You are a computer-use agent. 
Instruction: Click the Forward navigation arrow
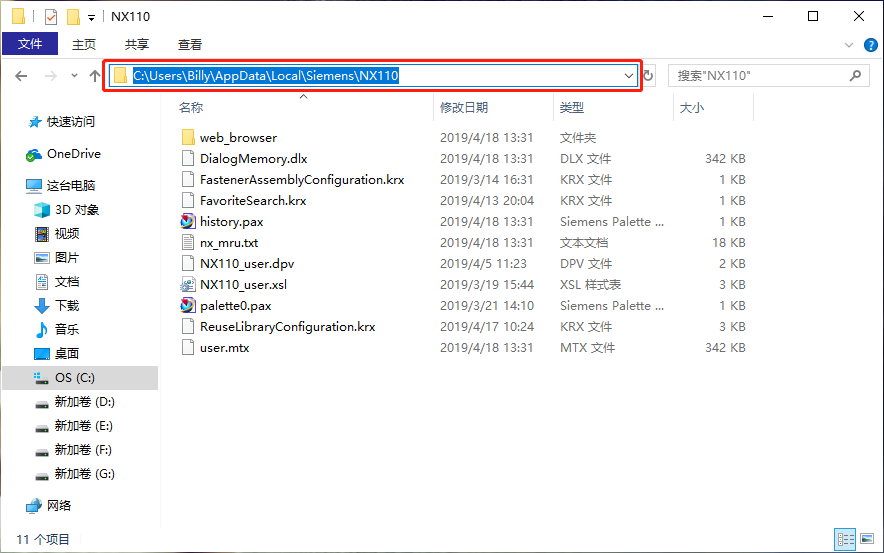click(51, 76)
